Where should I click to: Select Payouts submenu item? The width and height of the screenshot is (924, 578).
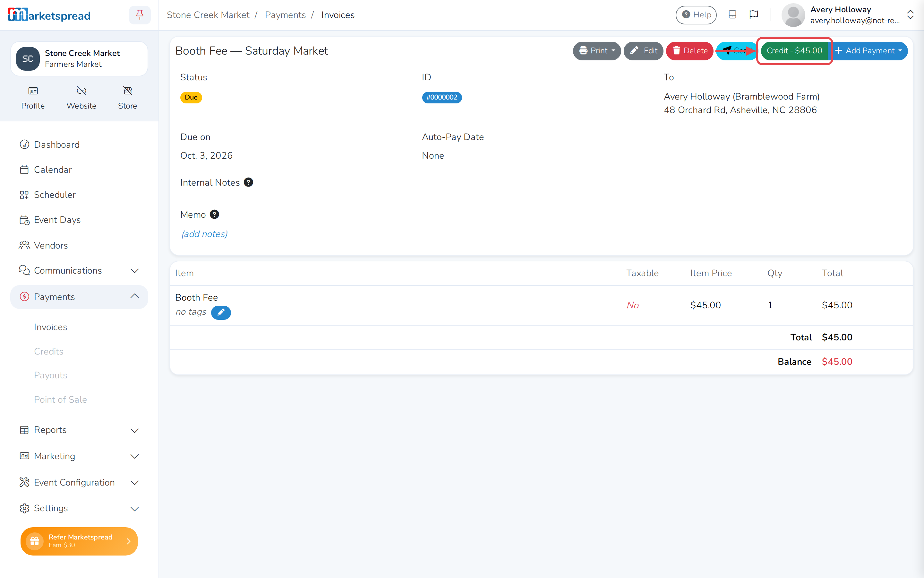pos(50,375)
